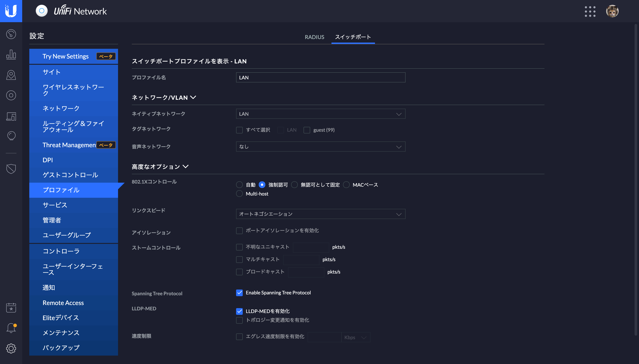Check the guest (99) tagged network

[307, 130]
